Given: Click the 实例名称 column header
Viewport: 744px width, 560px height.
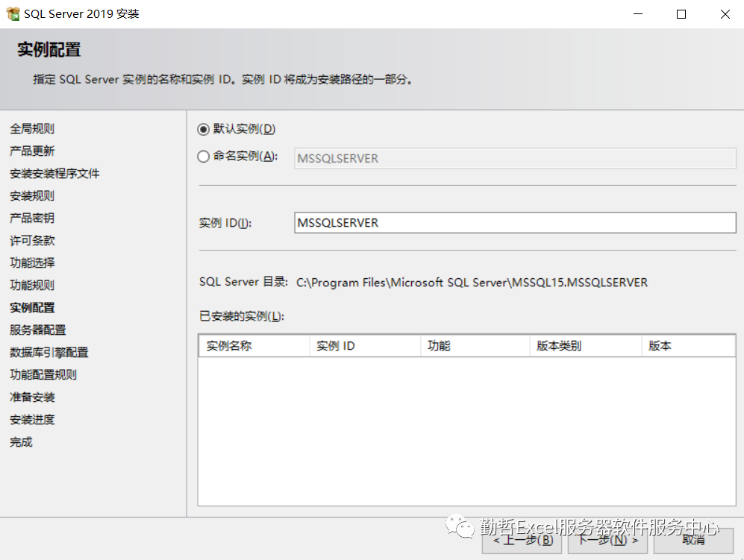Looking at the screenshot, I should [254, 346].
